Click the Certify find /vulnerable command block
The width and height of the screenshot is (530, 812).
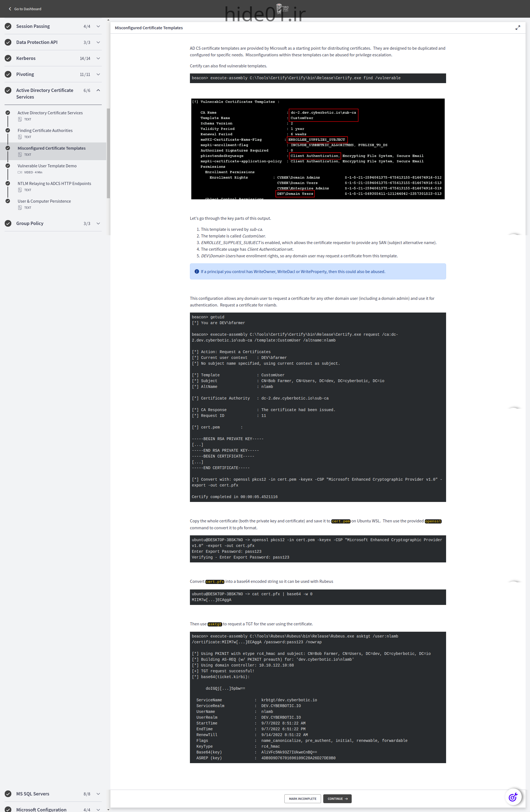[318, 78]
